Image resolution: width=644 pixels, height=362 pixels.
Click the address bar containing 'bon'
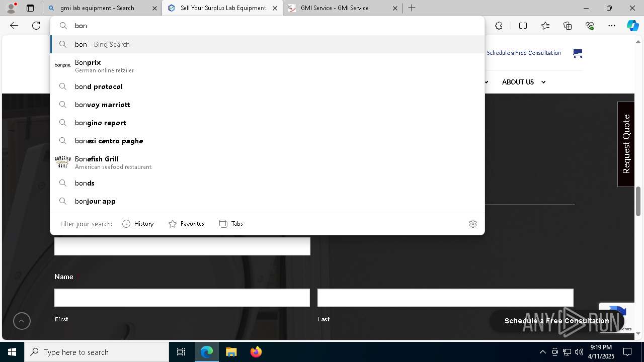pyautogui.click(x=267, y=26)
